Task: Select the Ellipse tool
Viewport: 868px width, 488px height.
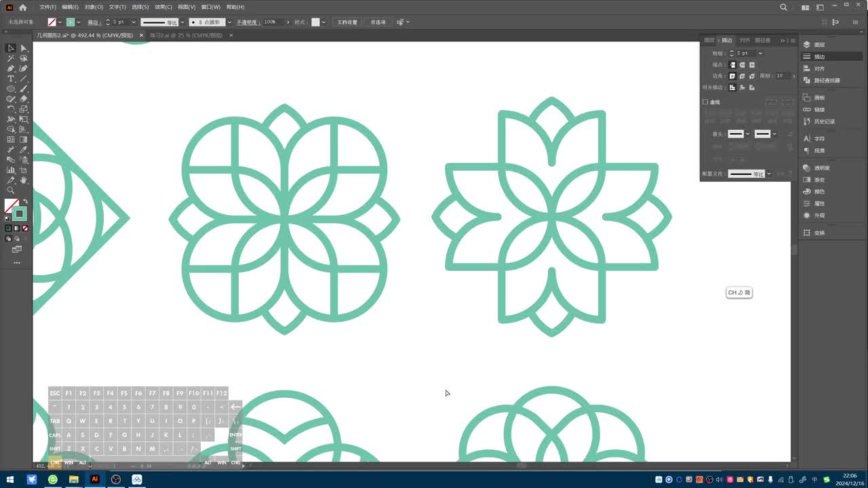Action: pyautogui.click(x=11, y=89)
